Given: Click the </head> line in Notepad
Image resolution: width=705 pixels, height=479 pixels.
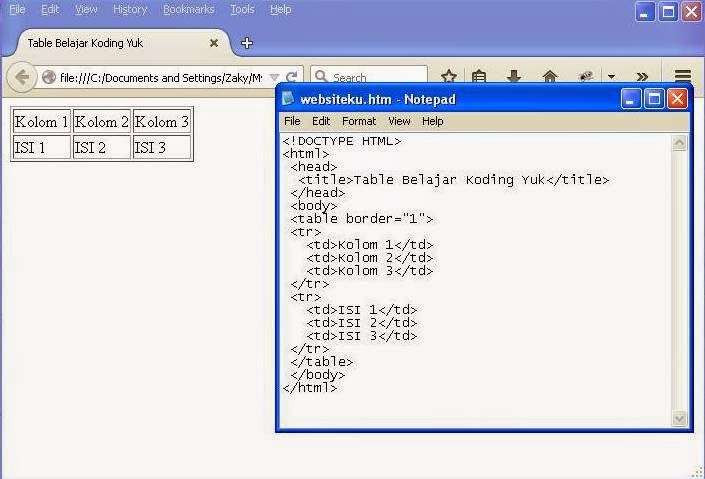Looking at the screenshot, I should coord(318,193).
